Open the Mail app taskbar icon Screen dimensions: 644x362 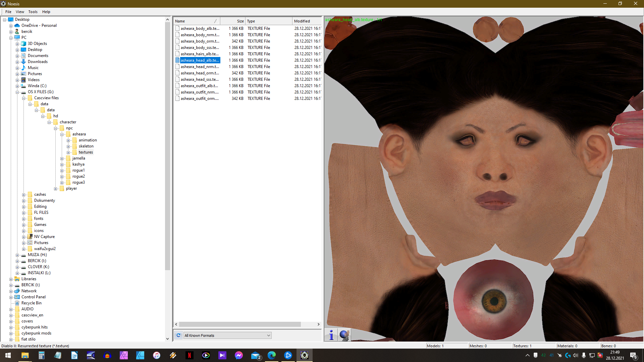tap(256, 355)
